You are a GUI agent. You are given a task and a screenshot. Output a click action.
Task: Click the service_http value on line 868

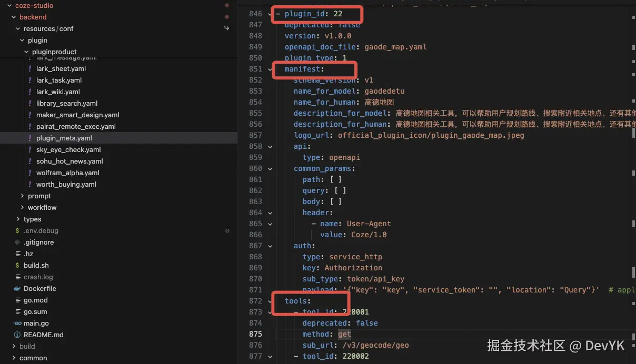pyautogui.click(x=355, y=257)
